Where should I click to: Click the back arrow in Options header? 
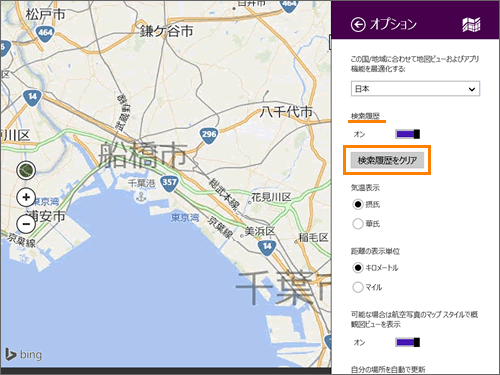[358, 25]
